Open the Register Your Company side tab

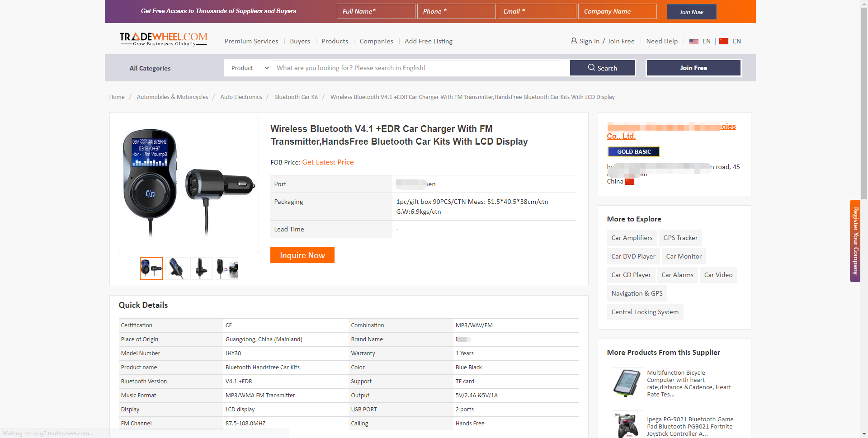(855, 241)
